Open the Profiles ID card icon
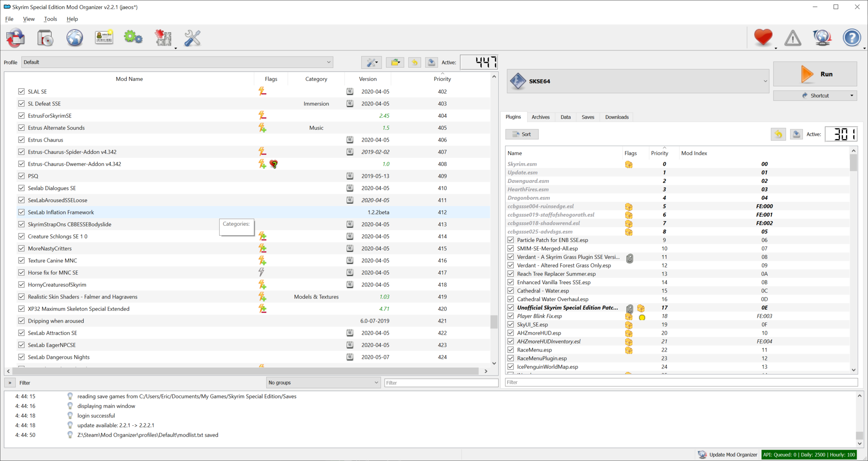This screenshot has width=868, height=461. 104,38
